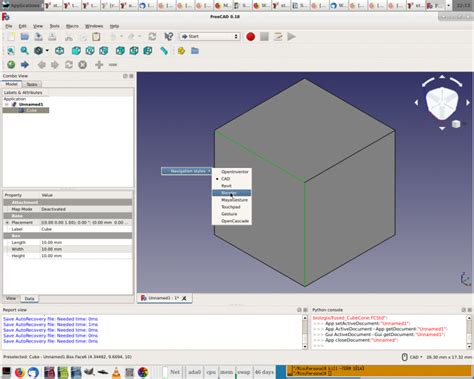Open the Macro menu

[72, 26]
